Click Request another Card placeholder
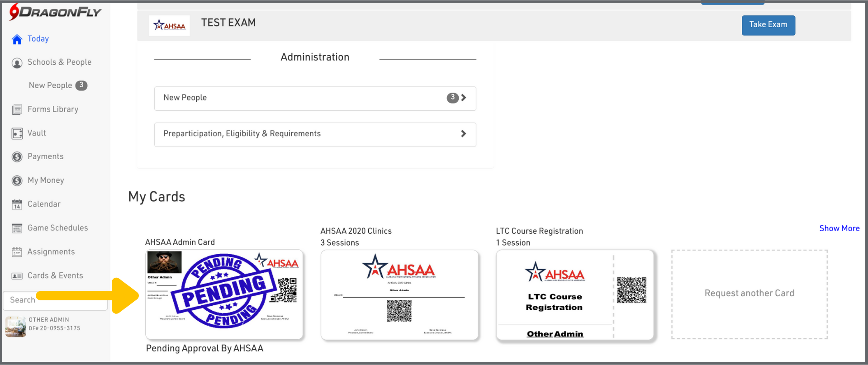Screen dimensions: 868x365 [x=749, y=294]
